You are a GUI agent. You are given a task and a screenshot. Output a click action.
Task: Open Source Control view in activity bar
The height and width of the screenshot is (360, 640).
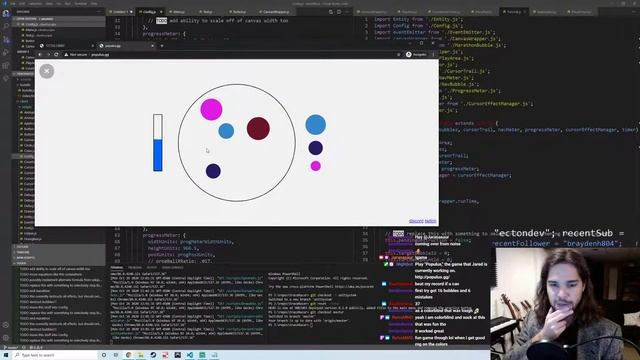tap(6, 39)
